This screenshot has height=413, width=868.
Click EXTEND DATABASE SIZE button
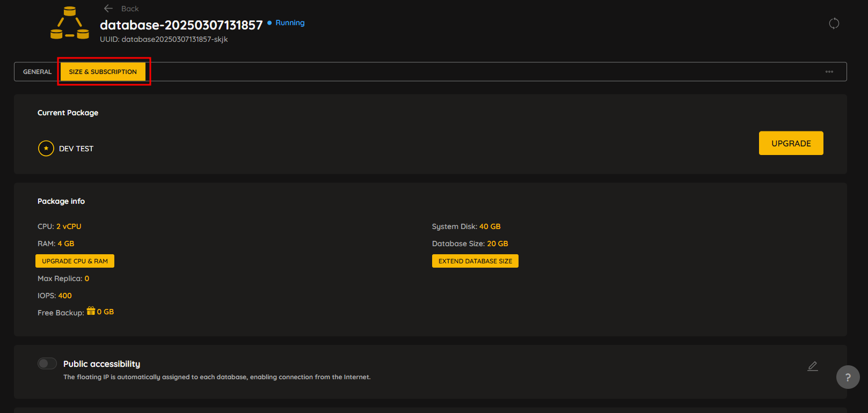point(475,261)
